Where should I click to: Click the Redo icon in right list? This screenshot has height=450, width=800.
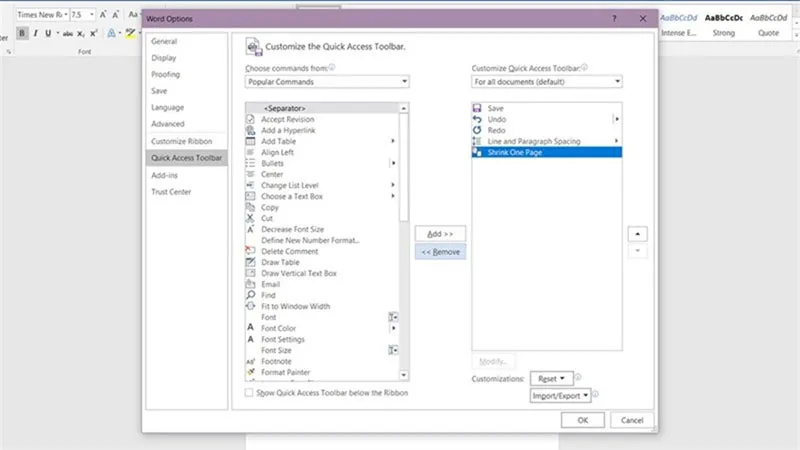tap(477, 130)
